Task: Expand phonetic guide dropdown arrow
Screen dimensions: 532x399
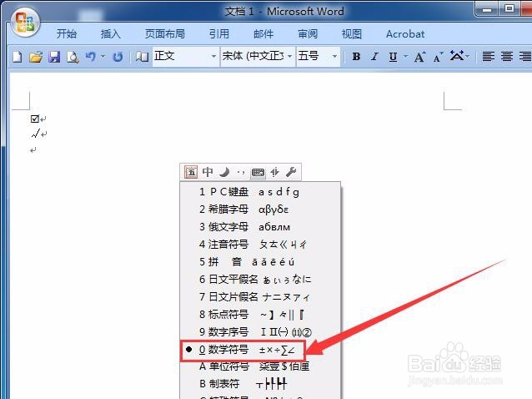Action: (468, 57)
